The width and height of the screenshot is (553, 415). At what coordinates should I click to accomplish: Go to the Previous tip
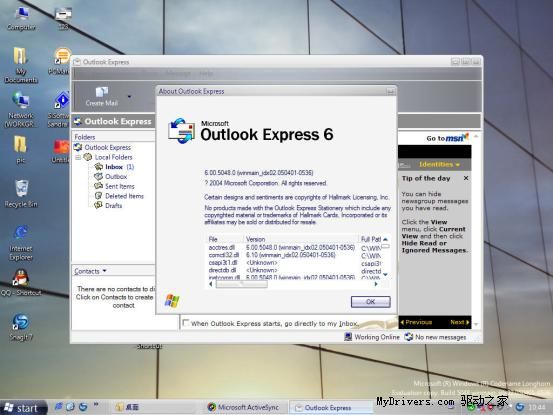point(416,322)
